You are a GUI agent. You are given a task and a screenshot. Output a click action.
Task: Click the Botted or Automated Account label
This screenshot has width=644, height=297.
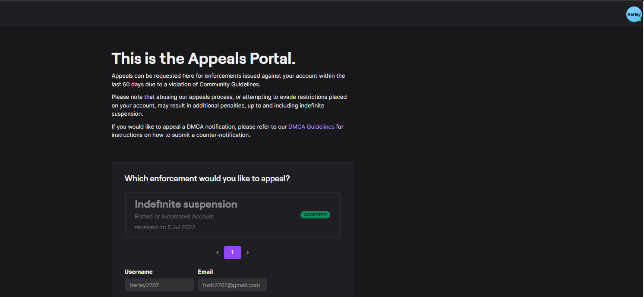point(174,216)
